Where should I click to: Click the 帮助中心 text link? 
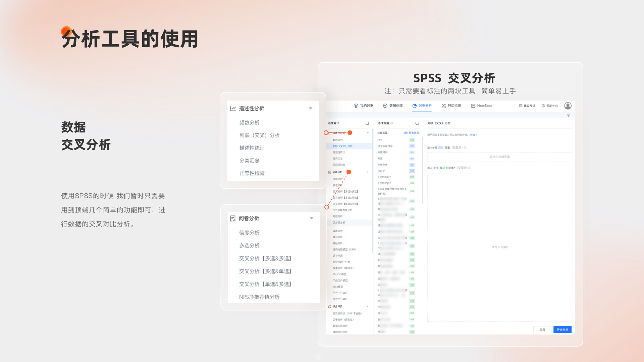click(552, 106)
